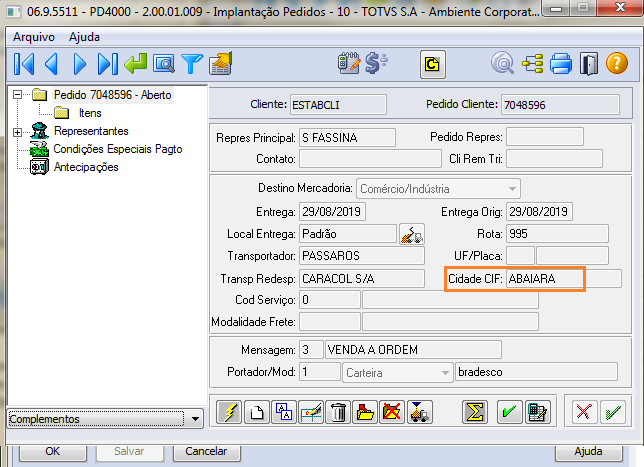The height and width of the screenshot is (467, 644).
Task: Click the crossed-out folder icon
Action: [392, 412]
